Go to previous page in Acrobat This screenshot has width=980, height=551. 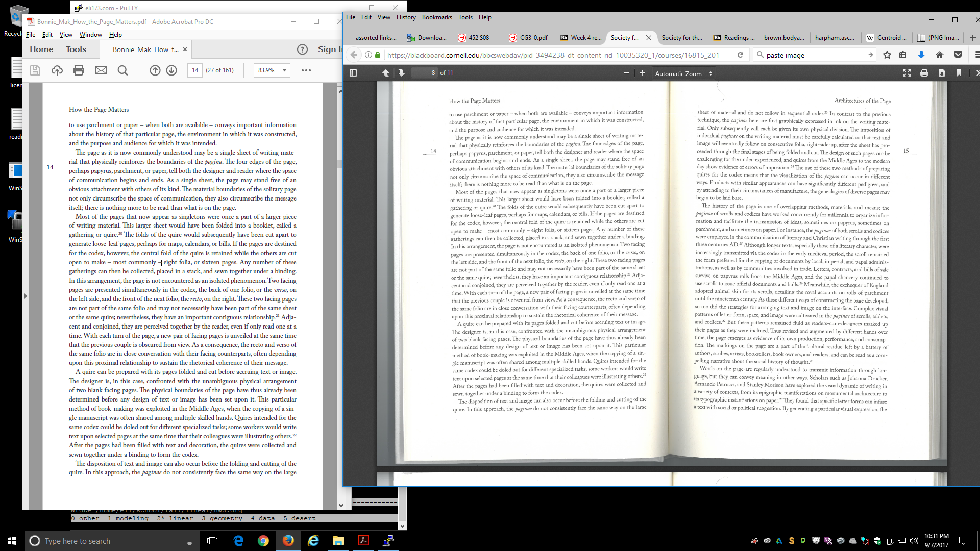pyautogui.click(x=155, y=70)
